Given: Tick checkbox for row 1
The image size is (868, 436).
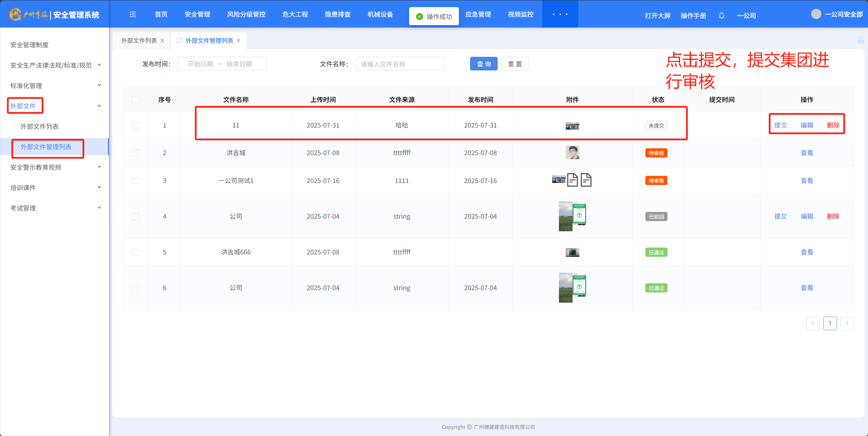Looking at the screenshot, I should [x=136, y=125].
